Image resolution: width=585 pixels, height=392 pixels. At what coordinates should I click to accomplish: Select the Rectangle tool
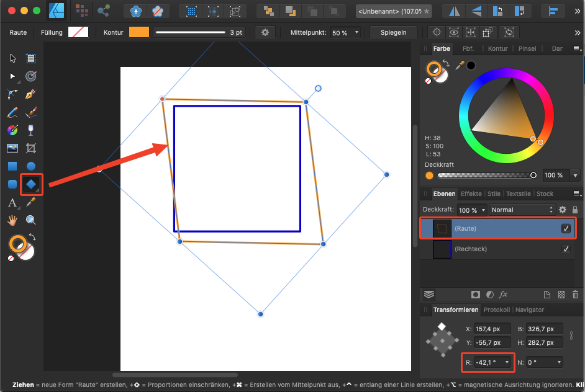14,166
